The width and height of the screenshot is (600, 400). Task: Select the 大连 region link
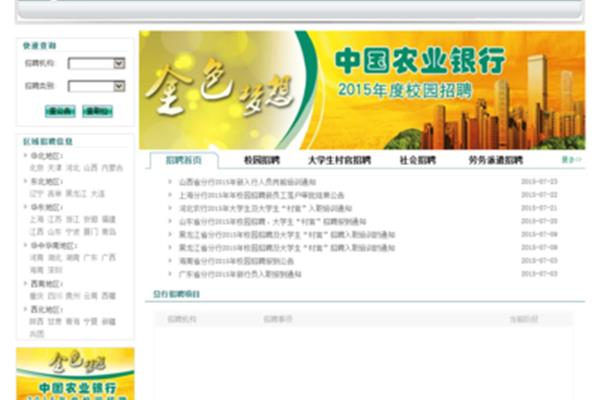point(98,194)
